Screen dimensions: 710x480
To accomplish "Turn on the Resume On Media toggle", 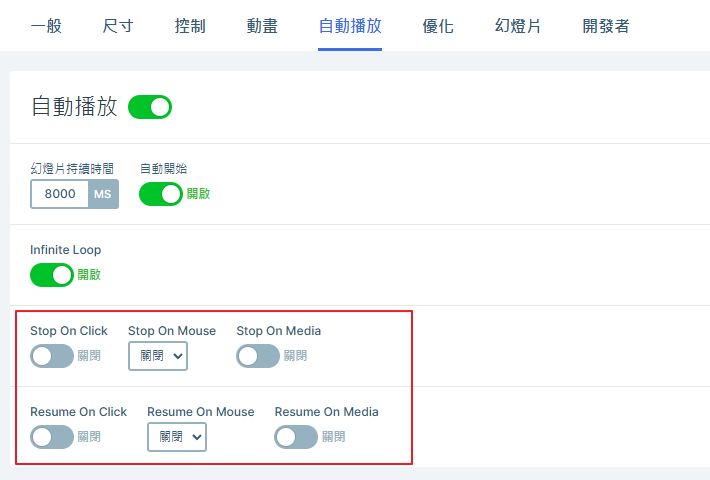I will (296, 437).
